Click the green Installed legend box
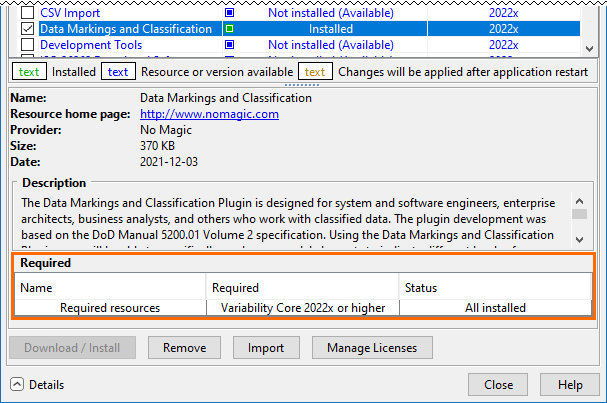This screenshot has height=403, width=607. point(27,72)
